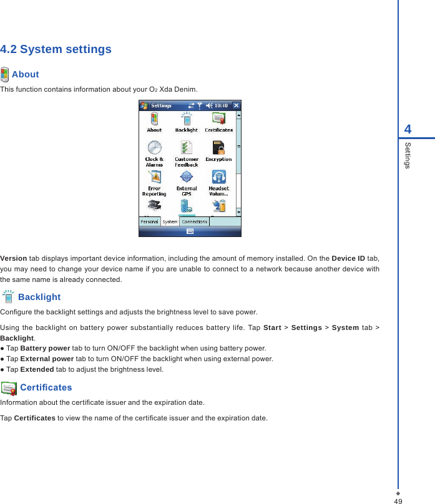The width and height of the screenshot is (435, 504).
Task: Select the System tab
Action: 170,221
